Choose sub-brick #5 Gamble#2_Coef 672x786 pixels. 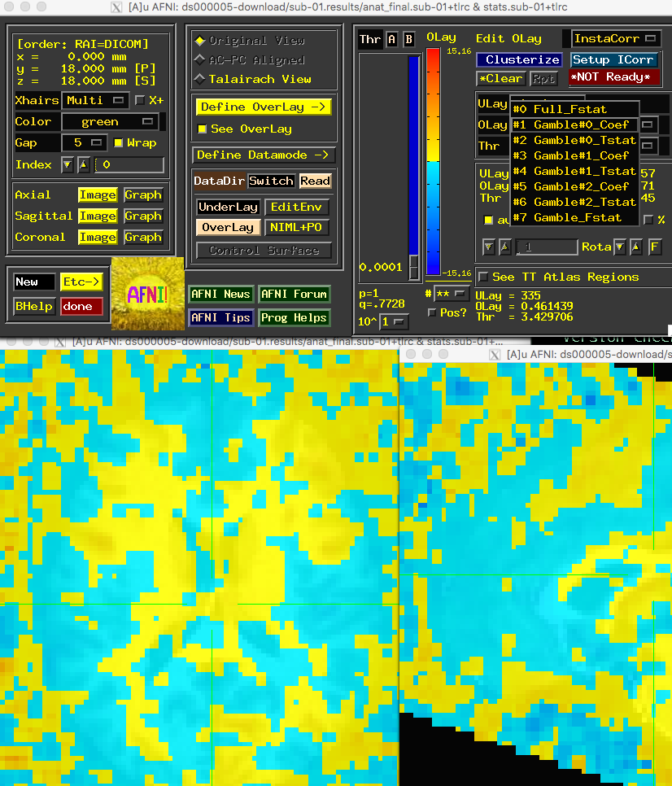click(574, 186)
